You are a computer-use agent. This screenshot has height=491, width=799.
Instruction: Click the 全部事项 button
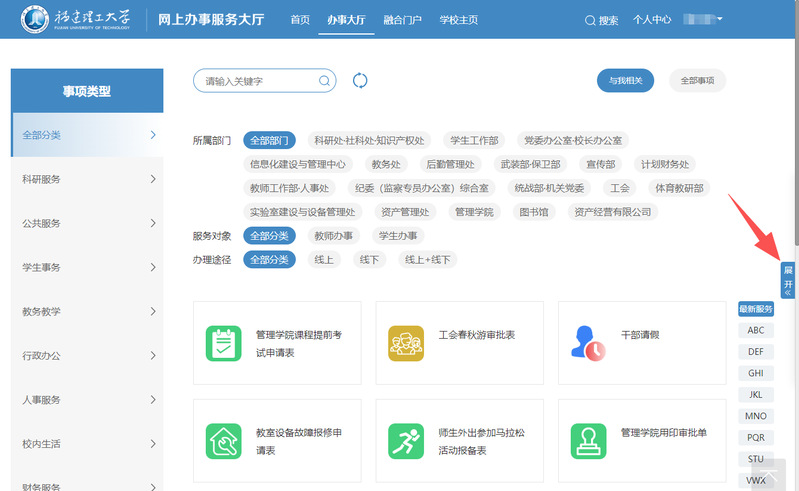pyautogui.click(x=697, y=81)
